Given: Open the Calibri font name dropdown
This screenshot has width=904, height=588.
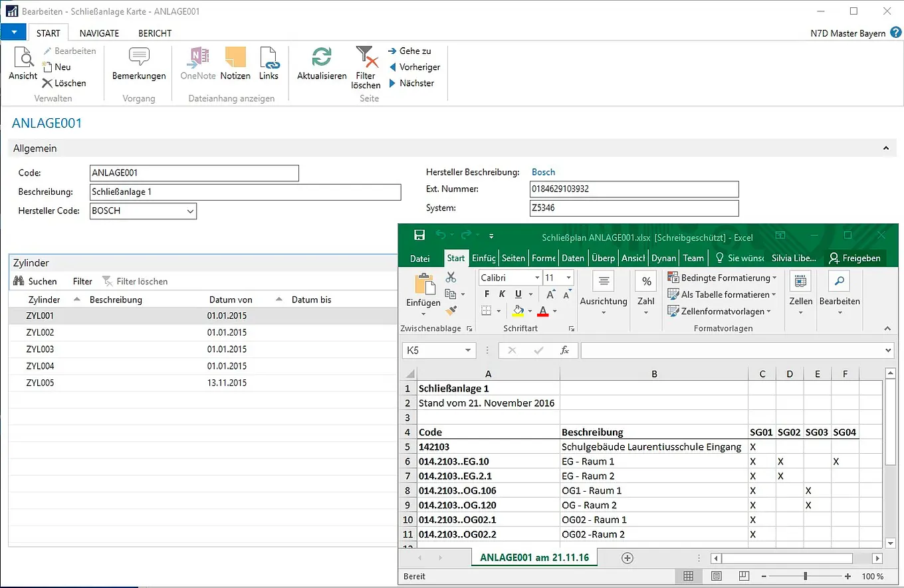Looking at the screenshot, I should coord(537,278).
